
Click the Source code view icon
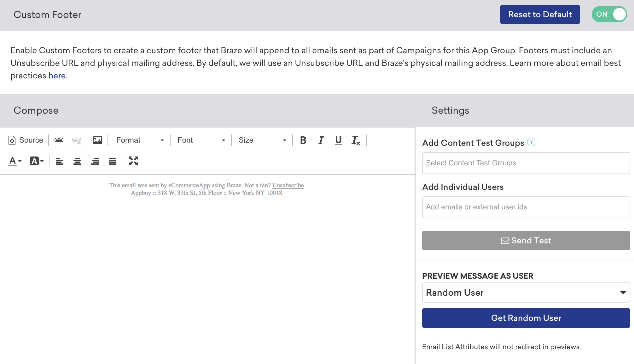click(x=12, y=140)
